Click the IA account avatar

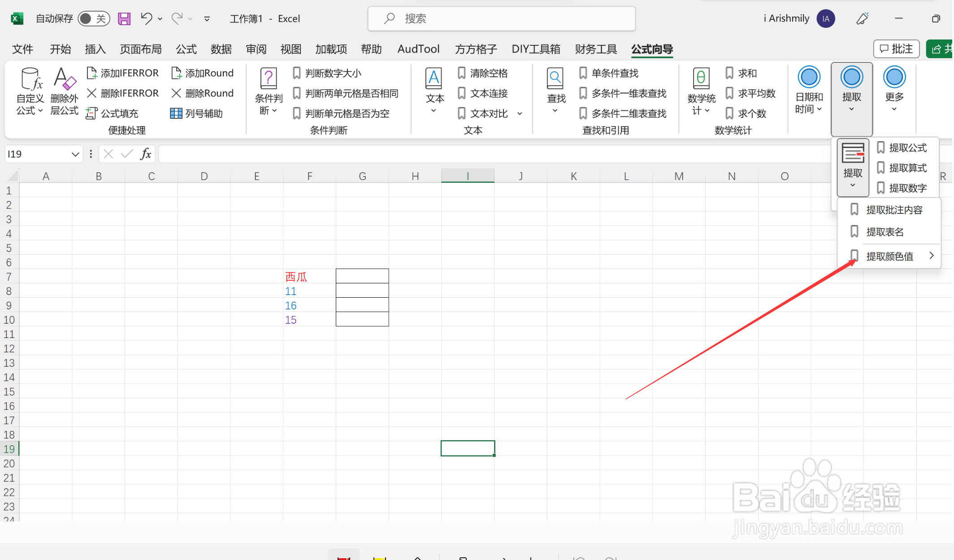point(826,18)
